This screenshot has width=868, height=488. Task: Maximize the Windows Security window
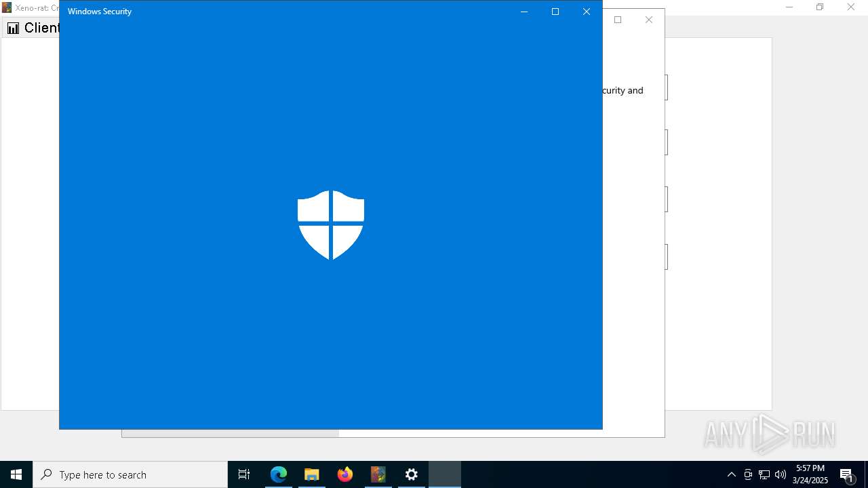pyautogui.click(x=555, y=12)
